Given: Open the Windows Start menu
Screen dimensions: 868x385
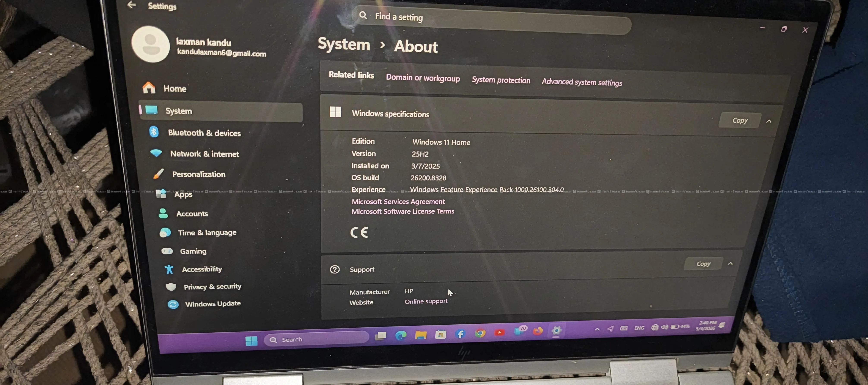Looking at the screenshot, I should (x=251, y=341).
